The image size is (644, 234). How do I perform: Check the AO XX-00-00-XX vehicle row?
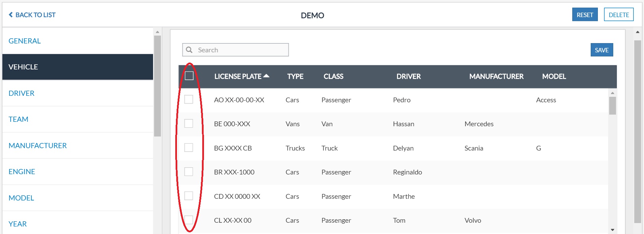pos(189,100)
